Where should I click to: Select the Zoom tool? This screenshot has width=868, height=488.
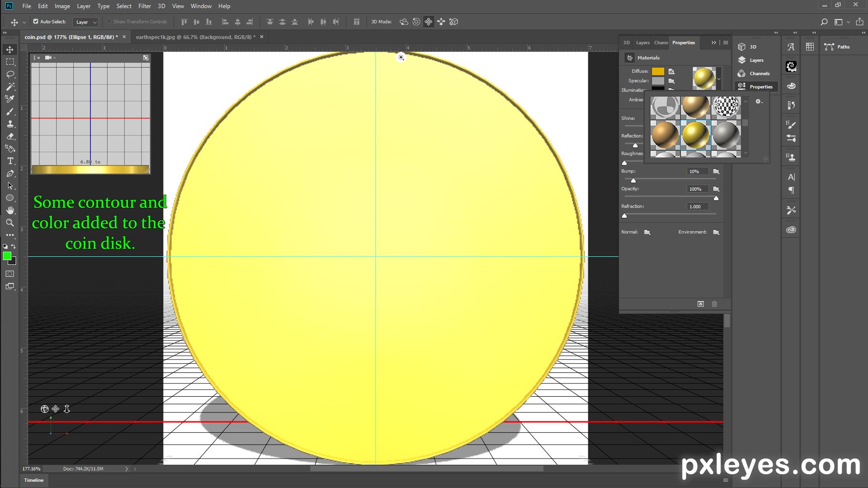pyautogui.click(x=10, y=223)
